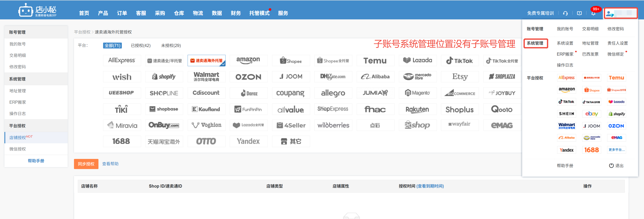Open 操作日志 in the left sidebar
Screen dimensions: 644x219
click(x=17, y=113)
